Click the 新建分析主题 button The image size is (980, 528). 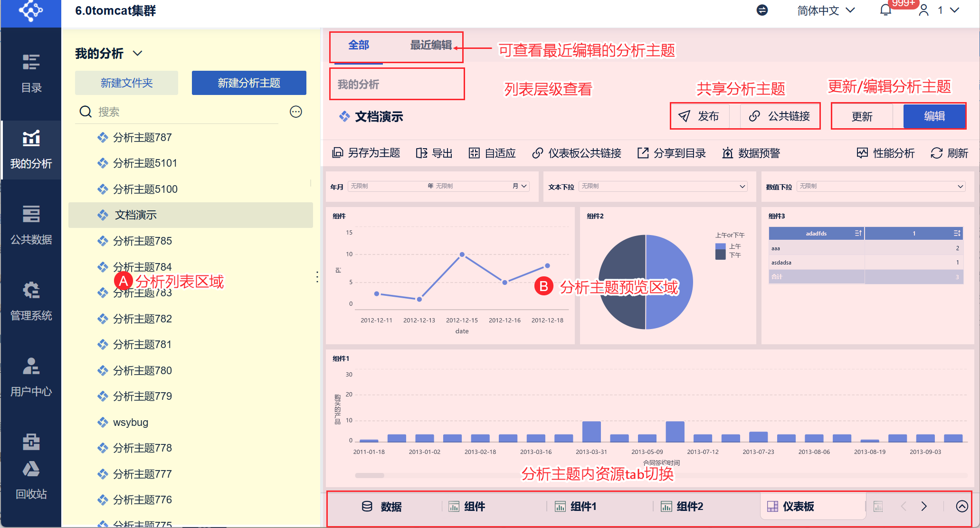click(x=249, y=83)
